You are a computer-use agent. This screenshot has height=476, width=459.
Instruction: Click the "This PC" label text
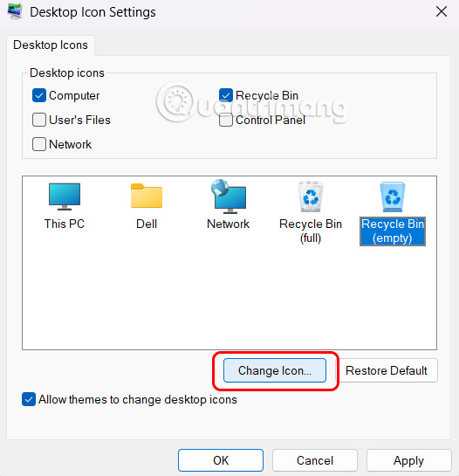tap(65, 224)
